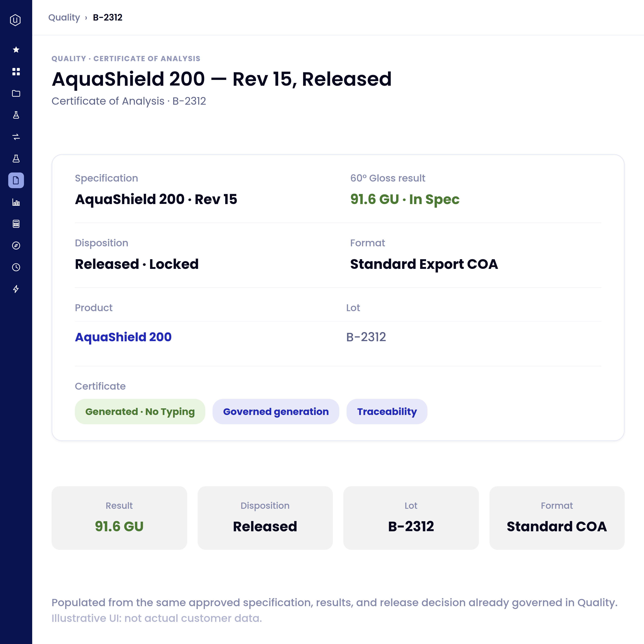Open the star favorites icon

(16, 50)
